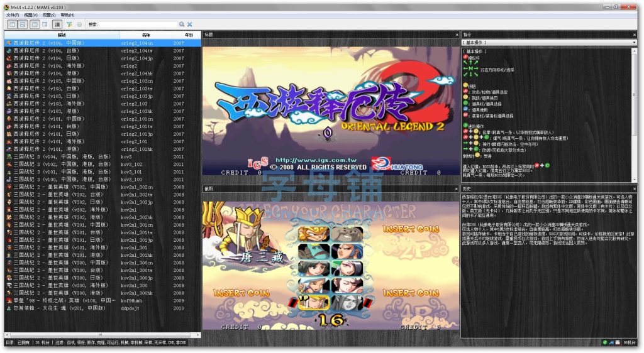The height and width of the screenshot is (353, 644).
Task: Click the orleg2_104hk row game icon
Action: click(x=9, y=73)
